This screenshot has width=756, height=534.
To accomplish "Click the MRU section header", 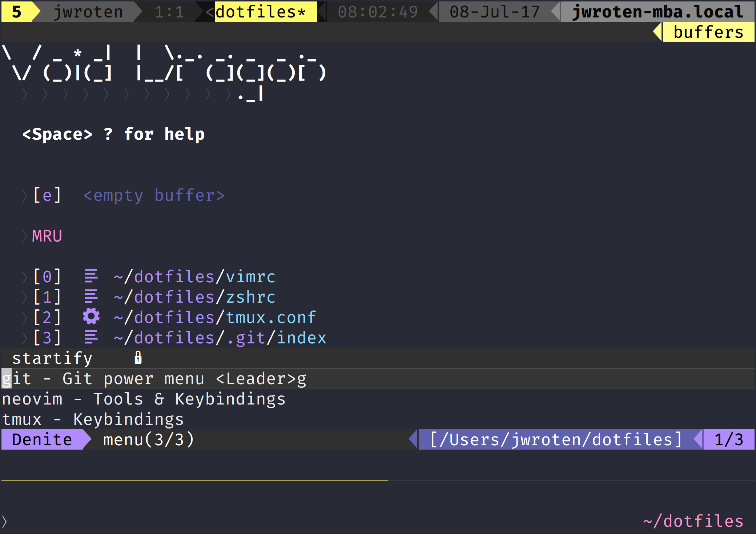I will 47,236.
